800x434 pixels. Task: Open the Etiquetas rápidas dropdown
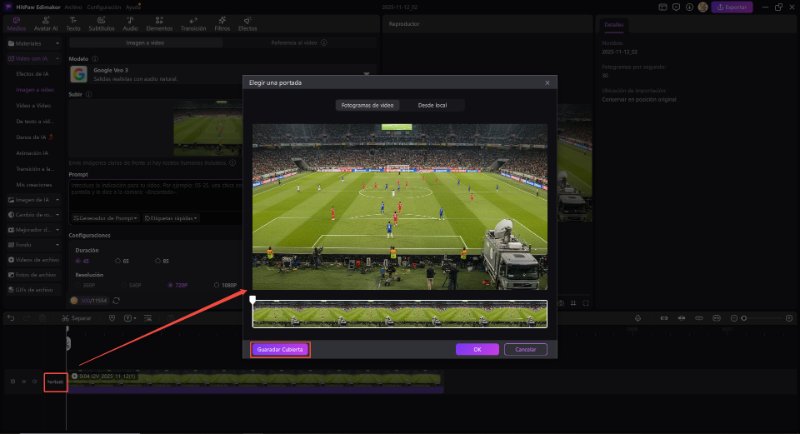click(171, 217)
